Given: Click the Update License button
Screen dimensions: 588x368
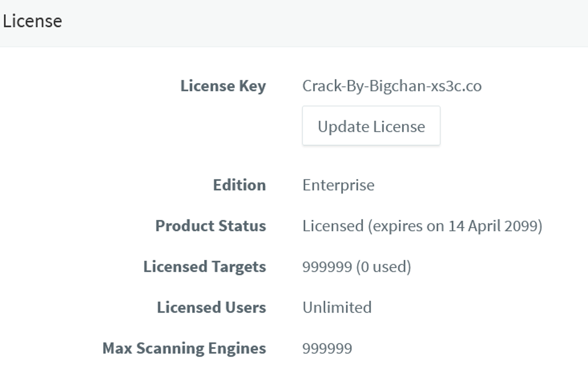Looking at the screenshot, I should tap(371, 126).
